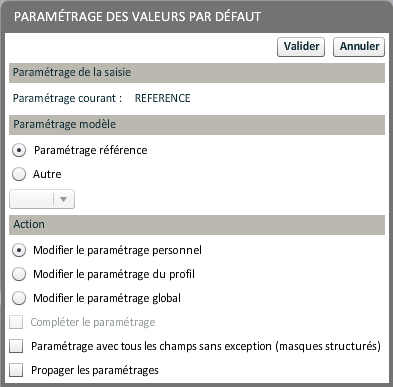This screenshot has height=387, width=393.
Task: Click the 'Propager les paramétrages' label text
Action: pos(95,370)
